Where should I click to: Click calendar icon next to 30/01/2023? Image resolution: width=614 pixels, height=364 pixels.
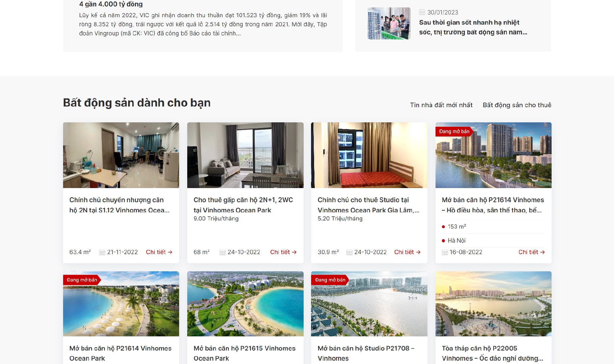422,12
